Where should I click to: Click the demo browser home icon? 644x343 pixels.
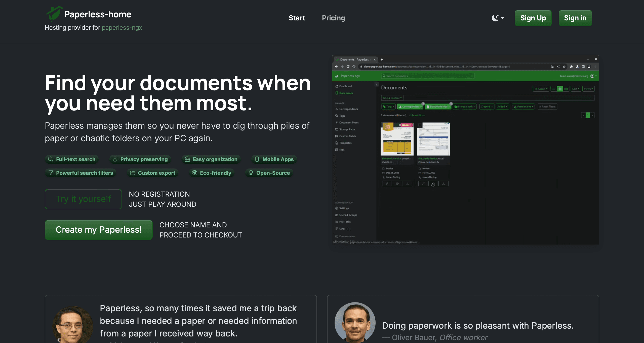354,66
